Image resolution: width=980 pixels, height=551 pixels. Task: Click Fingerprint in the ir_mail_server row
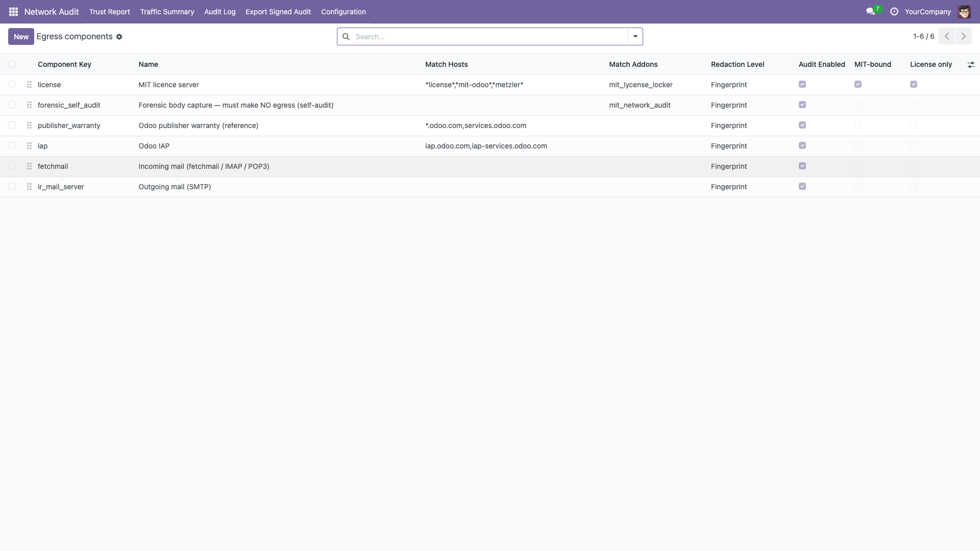pos(729,187)
